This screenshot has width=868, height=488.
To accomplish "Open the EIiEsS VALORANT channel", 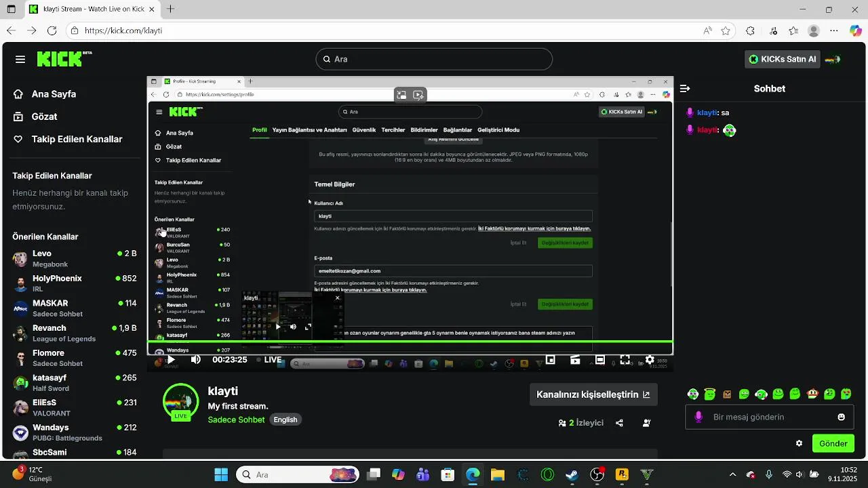I will coord(75,407).
